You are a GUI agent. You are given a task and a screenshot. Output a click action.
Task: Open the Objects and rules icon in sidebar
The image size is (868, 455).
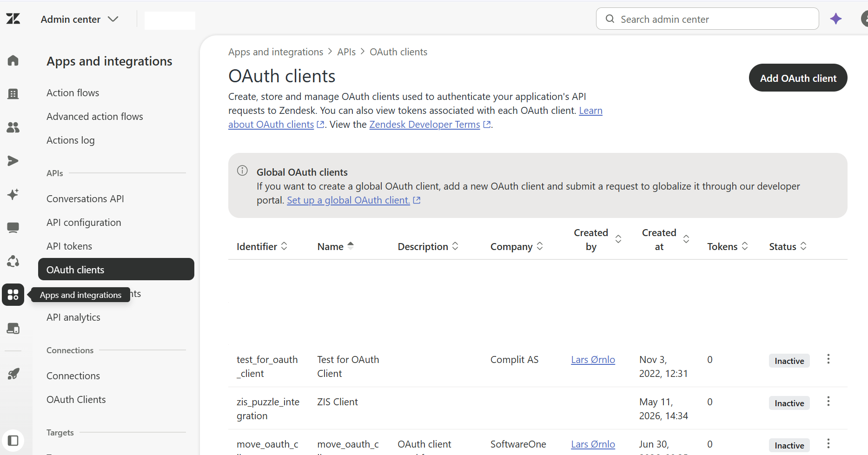point(13,261)
